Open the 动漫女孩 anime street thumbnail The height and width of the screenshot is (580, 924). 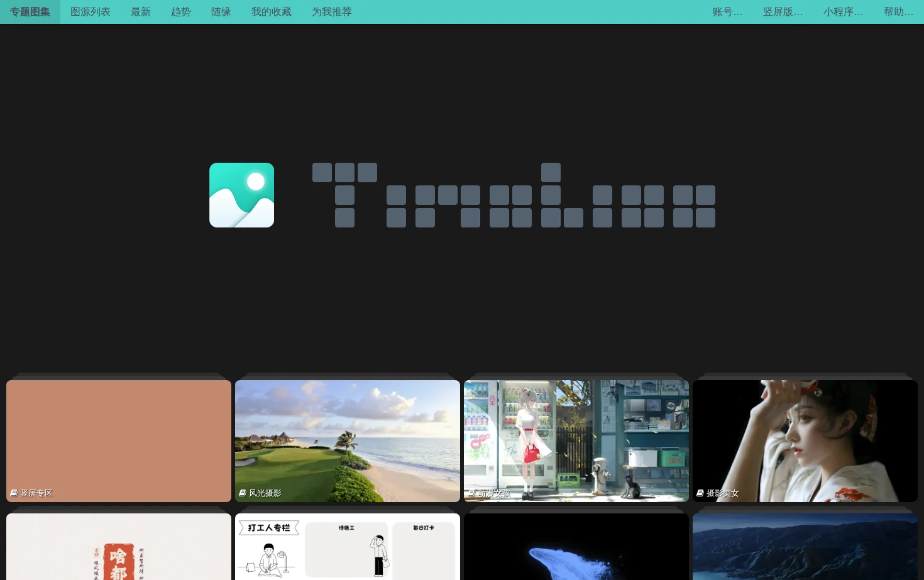pos(576,441)
